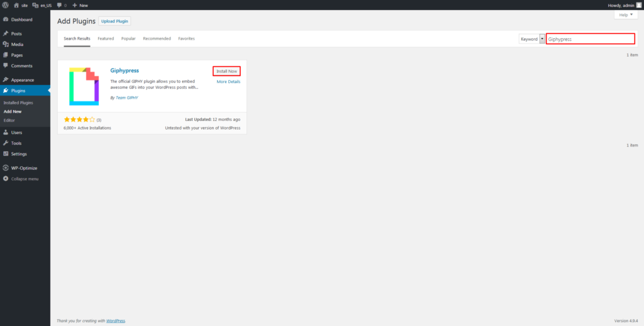Screen dimensions: 644x326
Task: Click the Giphypress star rating
Action: click(79, 120)
